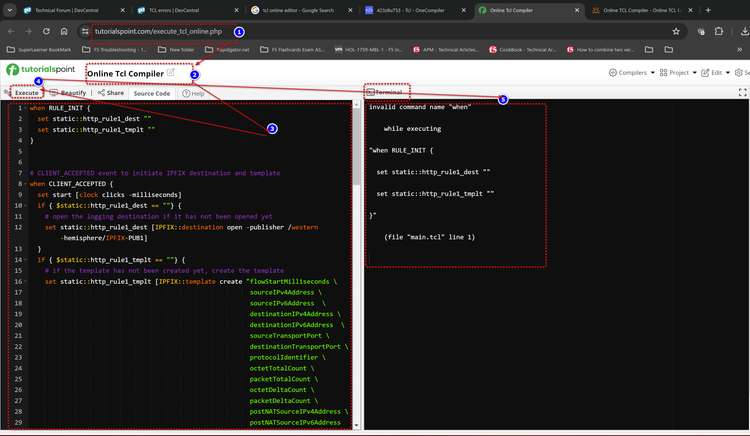Screen dimensions: 750x436
Task: Toggle fullscreen for the terminal panel
Action: coord(742,92)
